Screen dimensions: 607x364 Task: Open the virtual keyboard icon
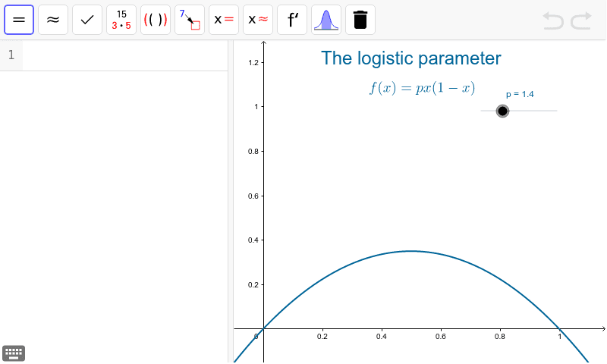[x=14, y=353]
